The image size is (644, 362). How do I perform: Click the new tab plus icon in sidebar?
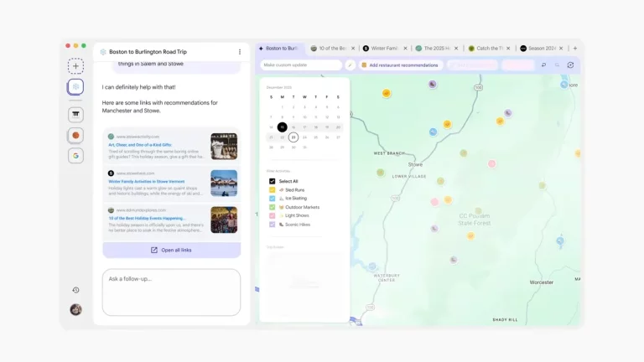click(x=75, y=66)
